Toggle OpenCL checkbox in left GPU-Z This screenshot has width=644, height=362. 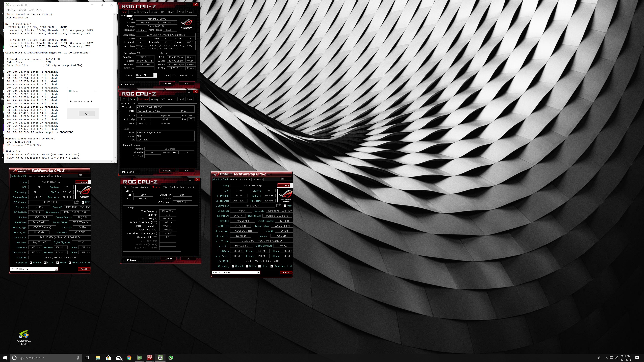pyautogui.click(x=31, y=263)
